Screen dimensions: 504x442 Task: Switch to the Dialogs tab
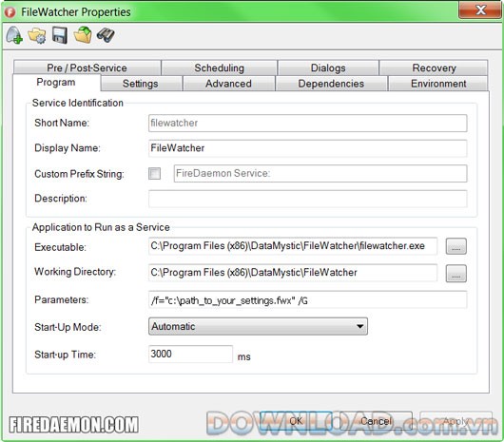click(x=328, y=67)
